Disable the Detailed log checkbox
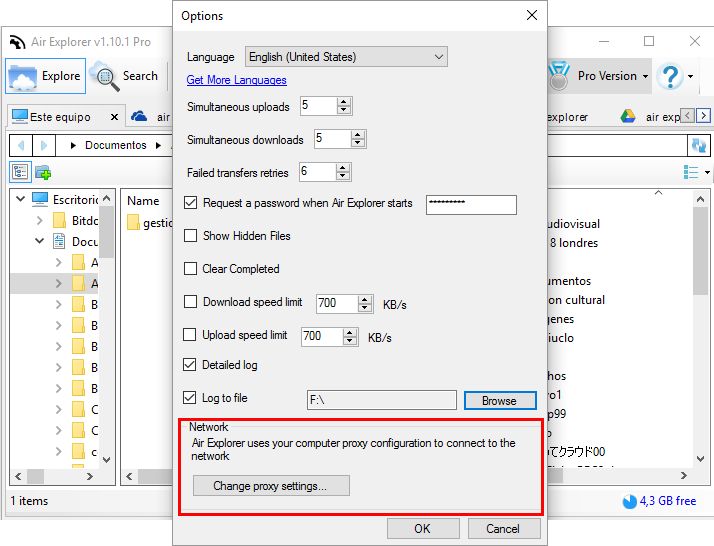This screenshot has height=546, width=714. pos(189,365)
